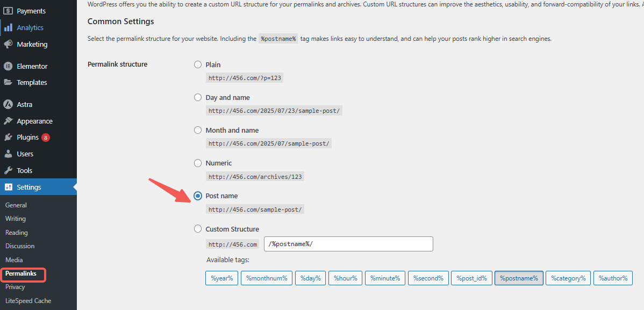Insert the %postname% tag
The image size is (644, 310).
518,278
